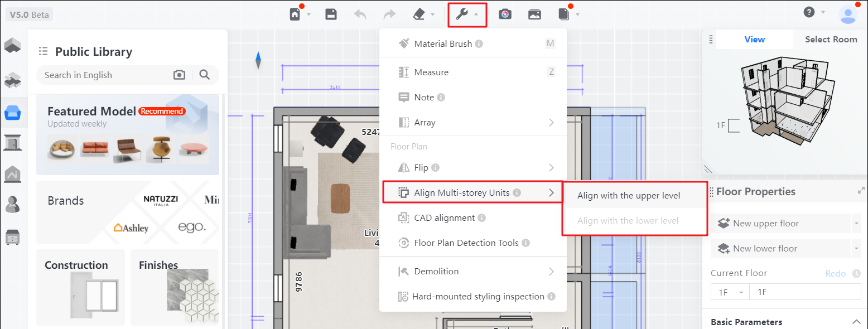Image resolution: width=868 pixels, height=329 pixels.
Task: Open the image gallery icon
Action: click(534, 14)
